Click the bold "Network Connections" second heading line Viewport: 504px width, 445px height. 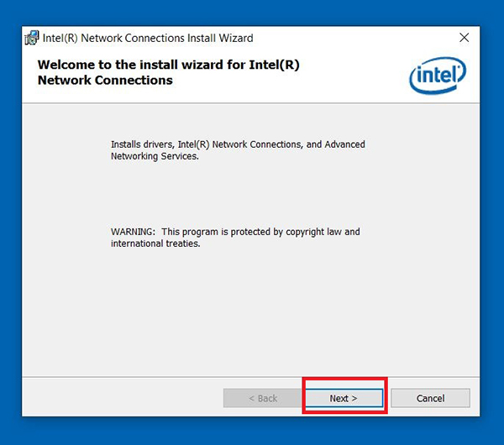(105, 80)
